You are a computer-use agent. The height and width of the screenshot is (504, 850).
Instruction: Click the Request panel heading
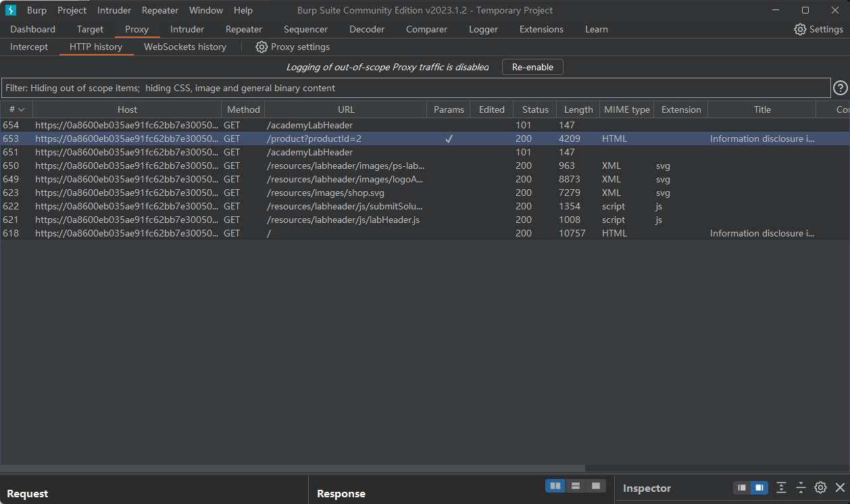[28, 494]
